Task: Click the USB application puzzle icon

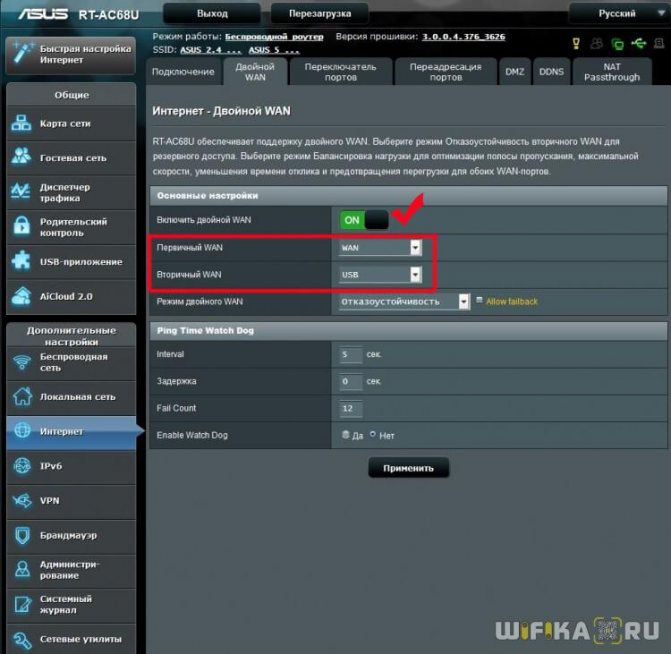Action: [21, 261]
